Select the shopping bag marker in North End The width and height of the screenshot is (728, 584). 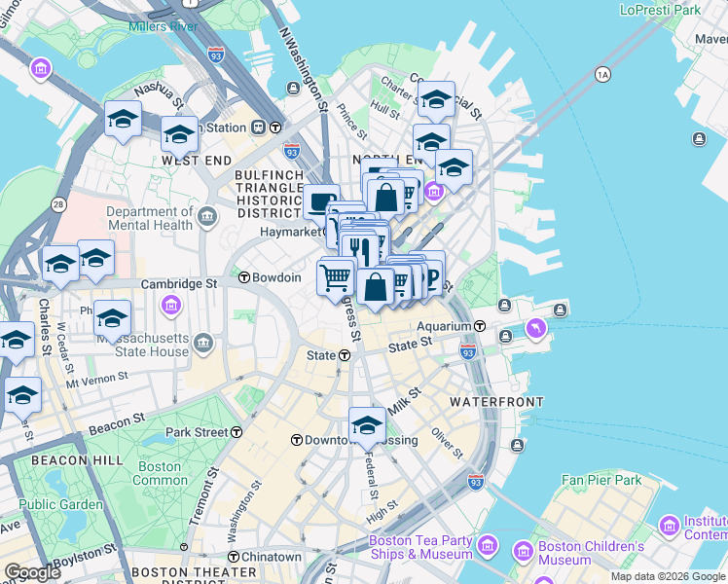(x=385, y=200)
